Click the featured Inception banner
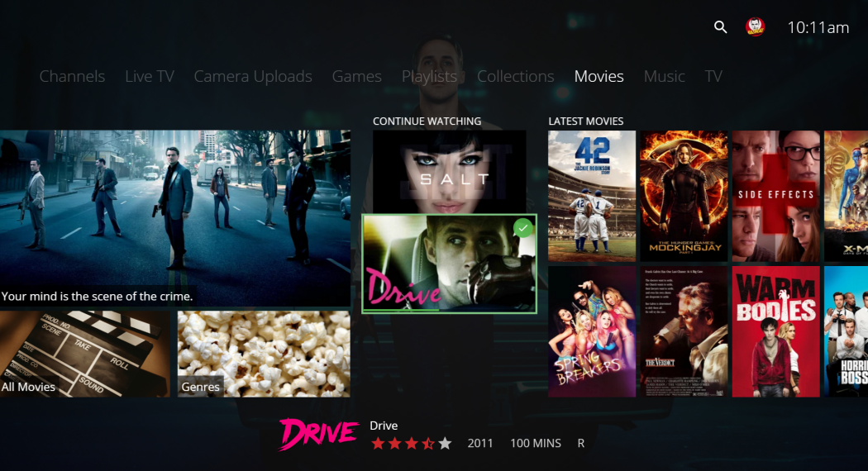The width and height of the screenshot is (868, 471). pos(174,217)
